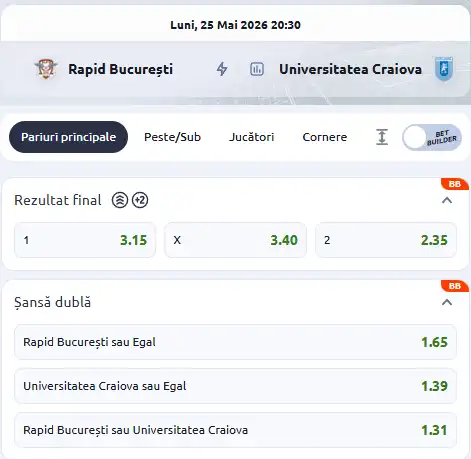
Task: Click the Rapid București team crest
Action: [46, 69]
